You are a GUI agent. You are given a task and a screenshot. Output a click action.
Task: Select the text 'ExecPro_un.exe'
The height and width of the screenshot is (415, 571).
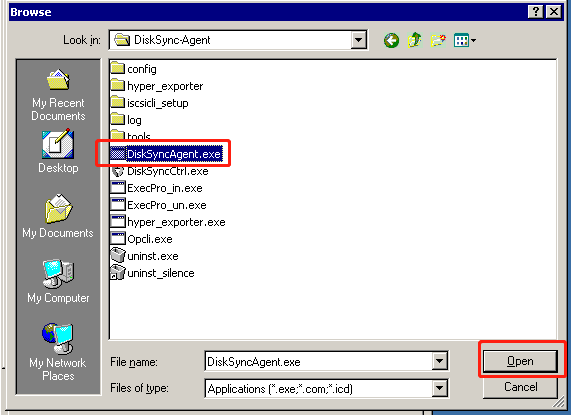click(x=167, y=205)
